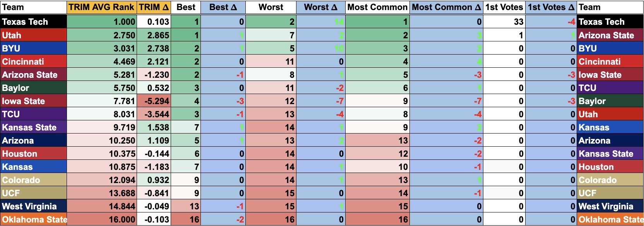Click the "Best Δ" column header
The height and width of the screenshot is (226, 644).
click(x=223, y=7)
